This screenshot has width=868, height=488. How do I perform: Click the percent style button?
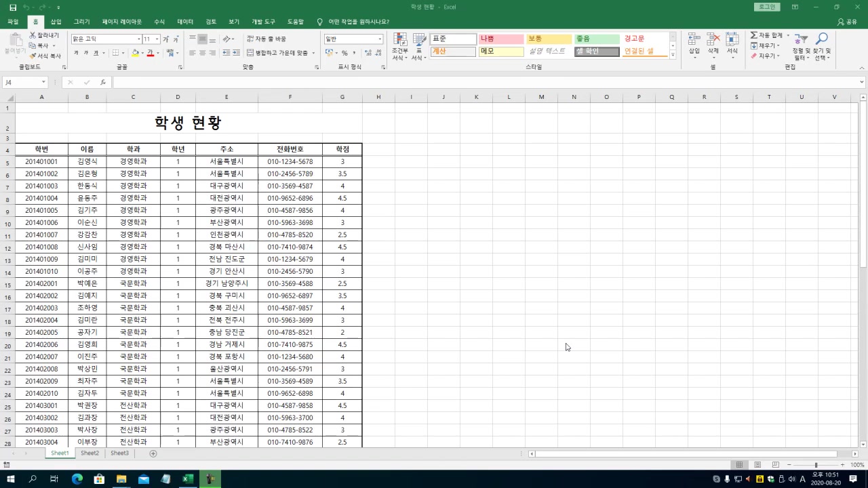[x=344, y=53]
